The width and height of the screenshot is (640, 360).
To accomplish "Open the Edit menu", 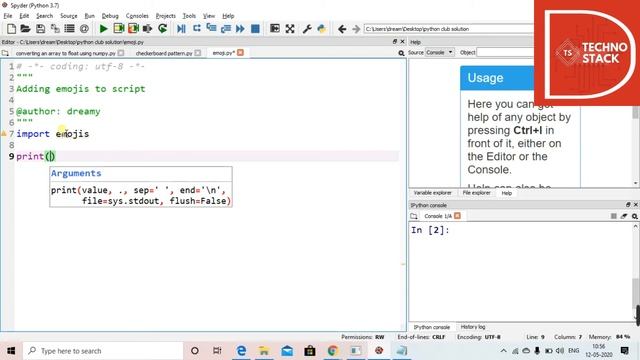I will pyautogui.click(x=24, y=16).
